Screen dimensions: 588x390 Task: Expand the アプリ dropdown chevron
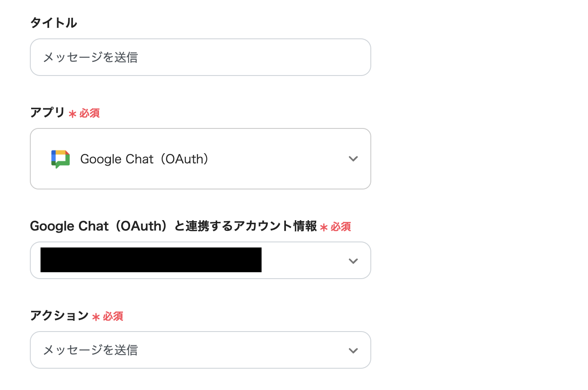pos(353,159)
